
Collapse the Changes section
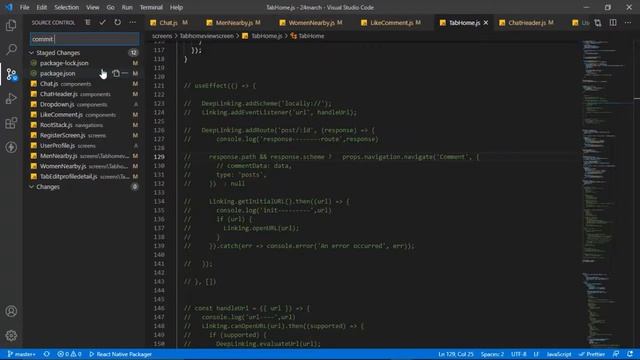tap(84, 187)
